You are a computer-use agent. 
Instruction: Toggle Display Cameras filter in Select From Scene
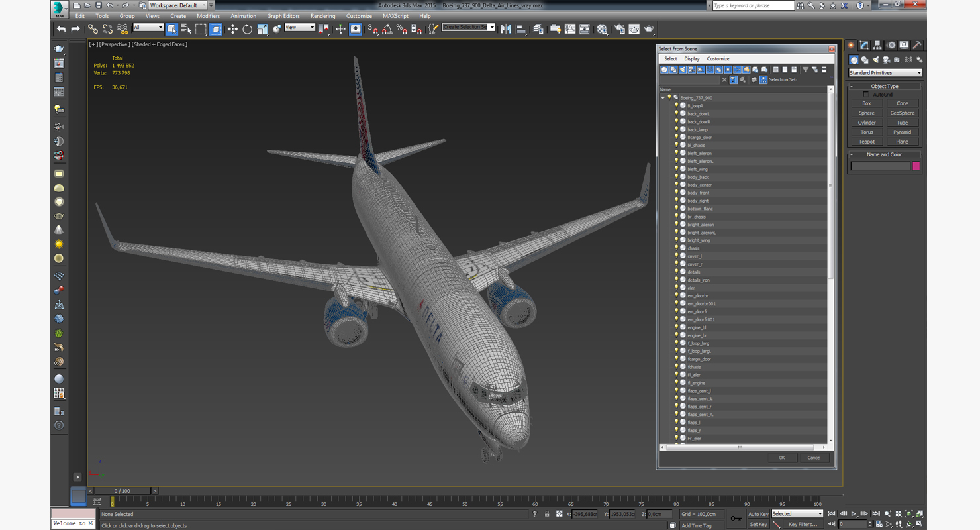point(692,70)
